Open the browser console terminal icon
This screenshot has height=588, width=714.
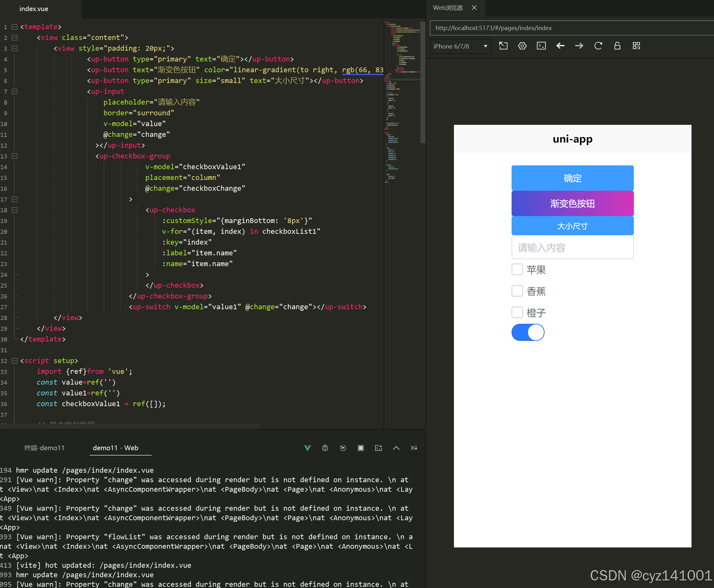pyautogui.click(x=541, y=46)
